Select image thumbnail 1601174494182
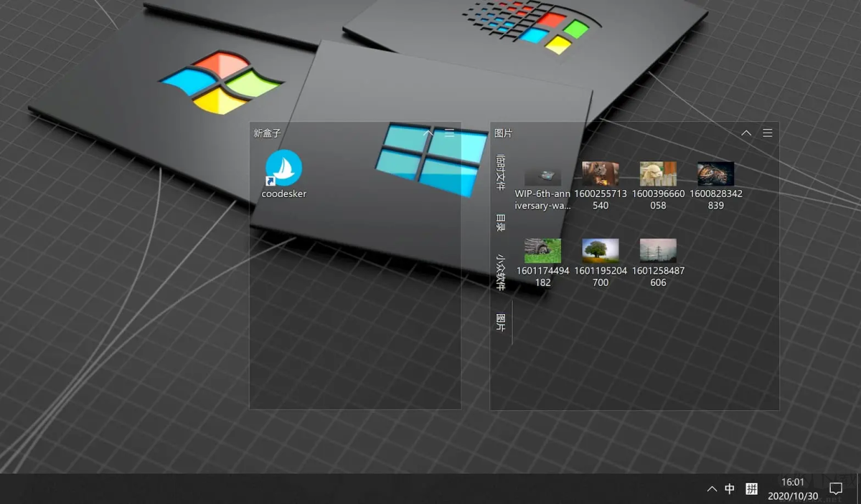This screenshot has height=504, width=861. click(x=542, y=251)
